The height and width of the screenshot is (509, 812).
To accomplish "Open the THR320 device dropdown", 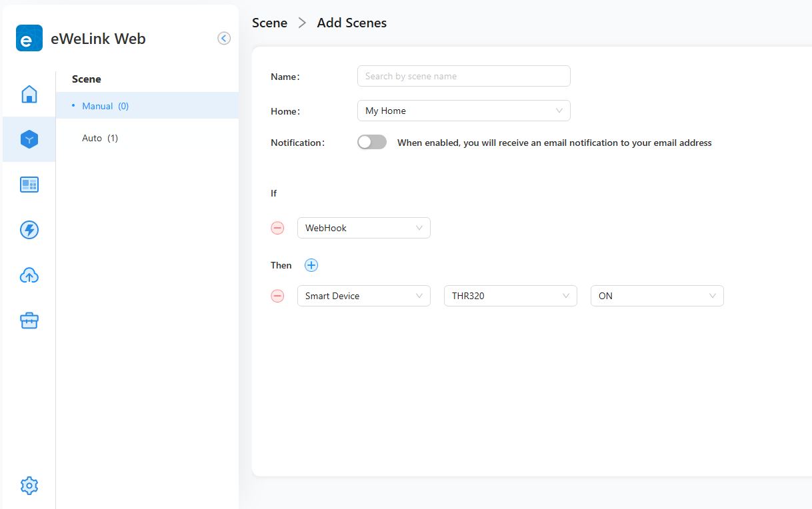I will 511,296.
